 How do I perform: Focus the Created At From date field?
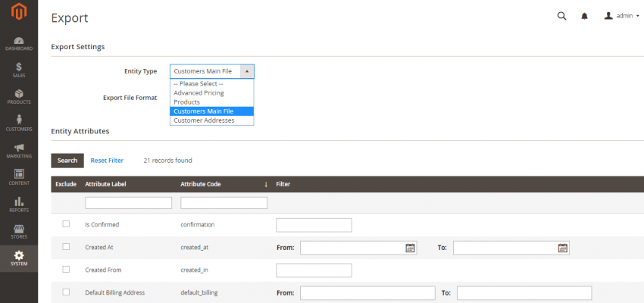pyautogui.click(x=358, y=248)
